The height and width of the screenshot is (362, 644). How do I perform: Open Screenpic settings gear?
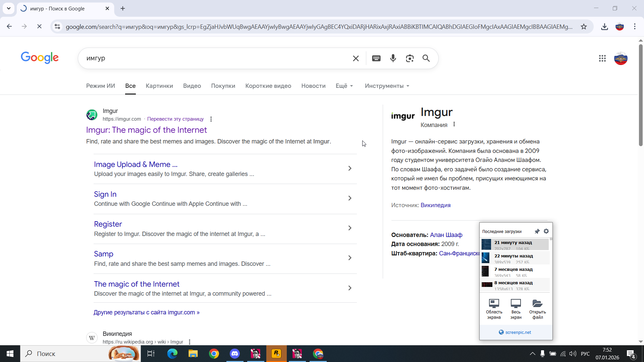[x=546, y=231]
